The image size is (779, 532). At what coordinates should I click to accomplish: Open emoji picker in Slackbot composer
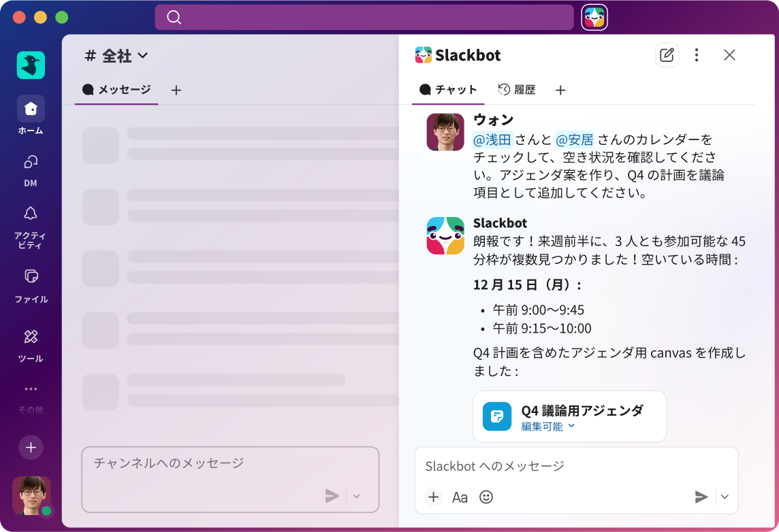pyautogui.click(x=486, y=497)
